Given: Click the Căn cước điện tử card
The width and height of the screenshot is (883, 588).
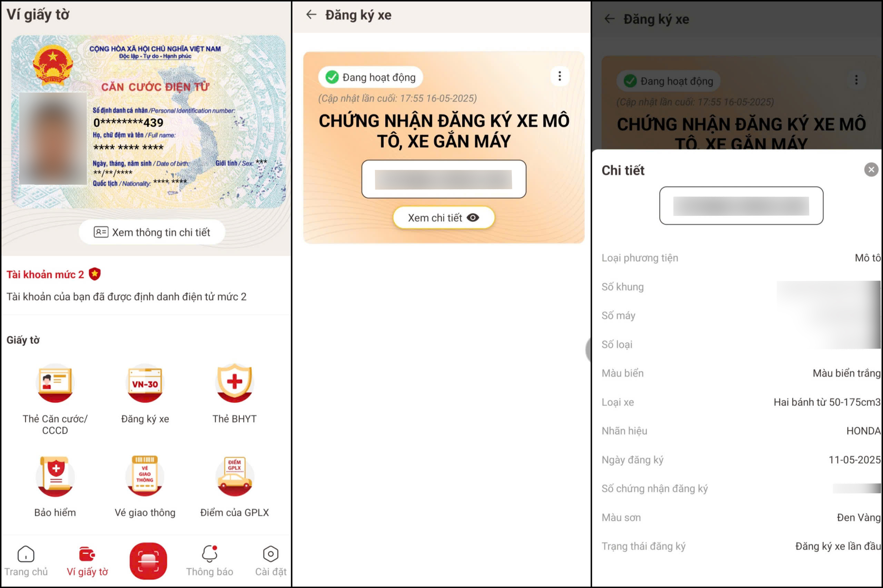Looking at the screenshot, I should click(x=149, y=122).
